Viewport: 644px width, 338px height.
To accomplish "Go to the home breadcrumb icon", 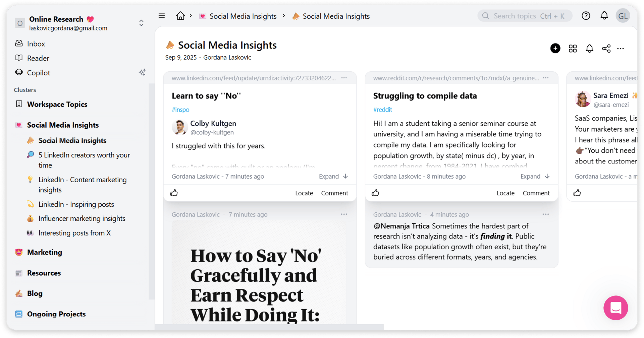I will coord(180,16).
